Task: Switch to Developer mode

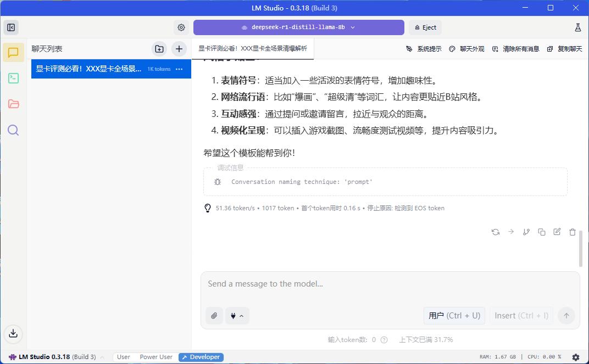Action: tap(201, 357)
